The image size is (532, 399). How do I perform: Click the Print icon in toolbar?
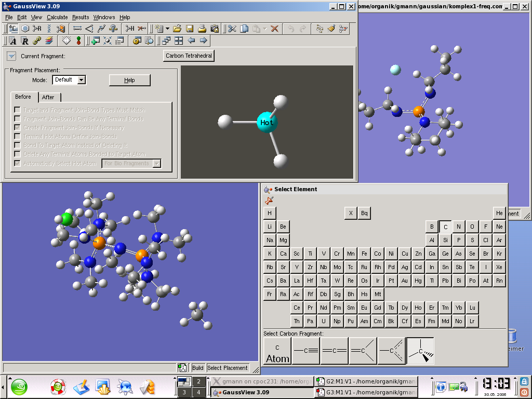(202, 29)
